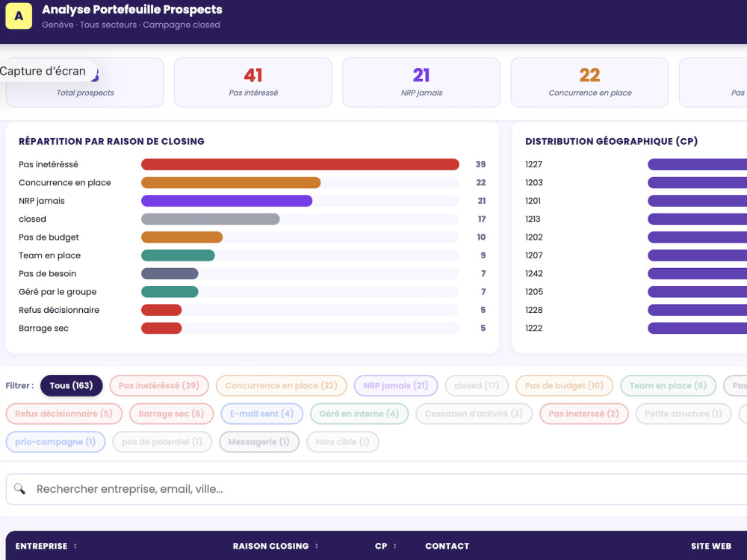Viewport: 747px width, 560px height.
Task: Filter by Refus décisionnaire (5)
Action: 63,414
